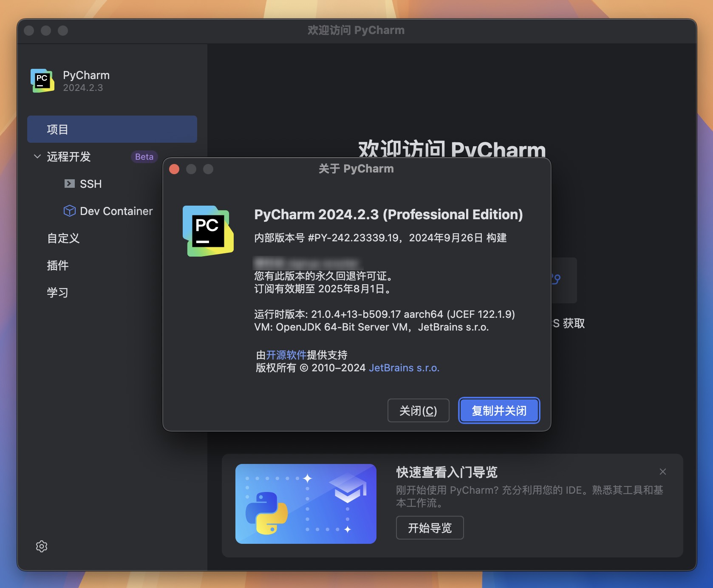This screenshot has width=713, height=588.
Task: Click the VM: OpenJDK 64-Bit Server VM line
Action: (371, 327)
